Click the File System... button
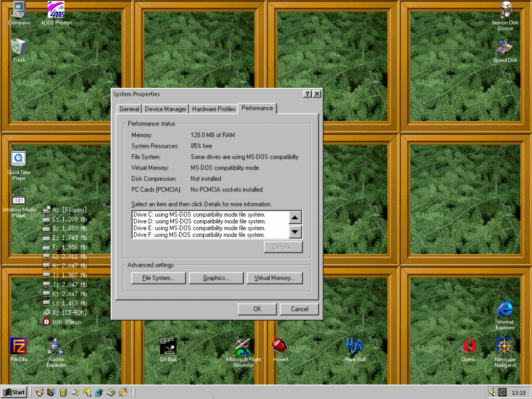This screenshot has height=399, width=532. (x=159, y=278)
